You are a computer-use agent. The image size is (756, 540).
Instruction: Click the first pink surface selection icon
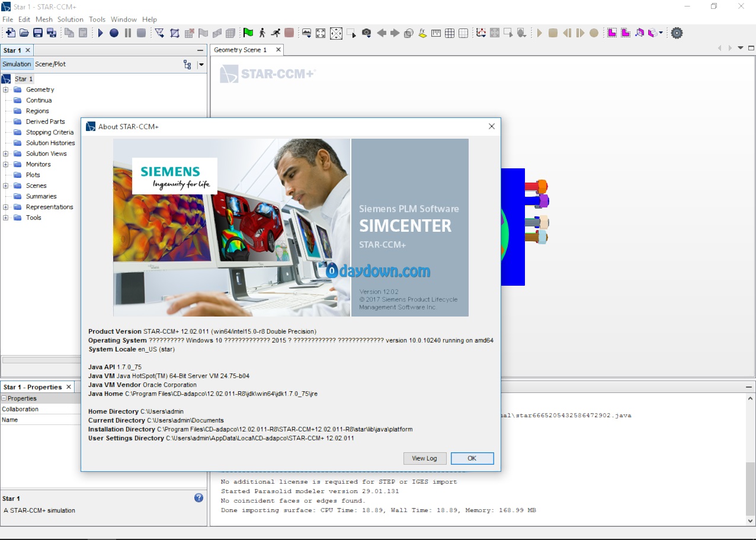point(612,33)
